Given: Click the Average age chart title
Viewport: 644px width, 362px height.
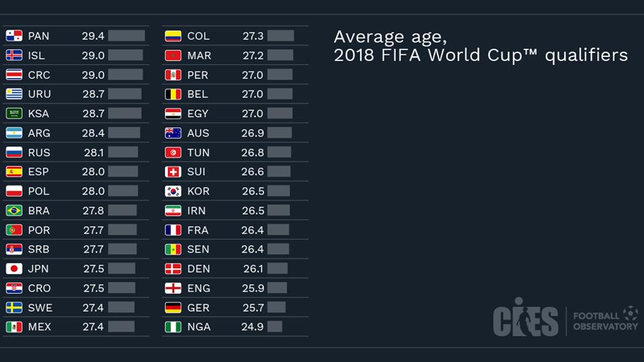Looking at the screenshot, I should pos(480,46).
